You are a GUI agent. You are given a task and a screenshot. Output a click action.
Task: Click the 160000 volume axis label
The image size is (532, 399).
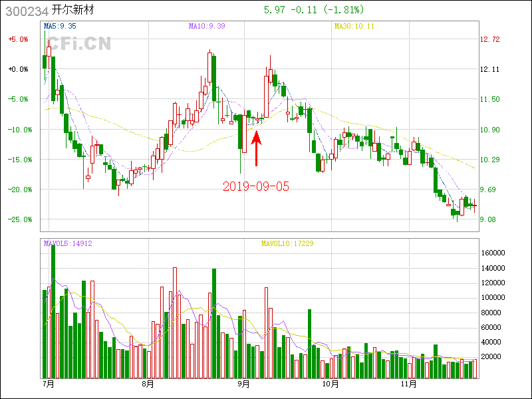(495, 253)
